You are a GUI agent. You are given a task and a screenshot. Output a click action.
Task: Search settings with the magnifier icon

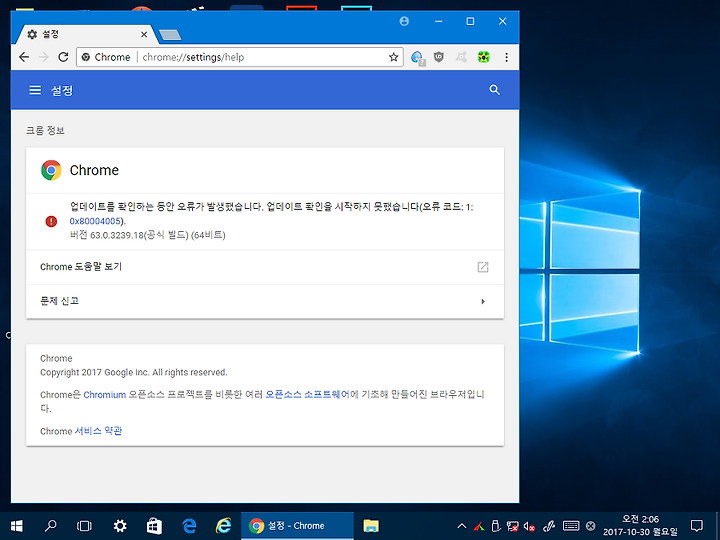495,90
